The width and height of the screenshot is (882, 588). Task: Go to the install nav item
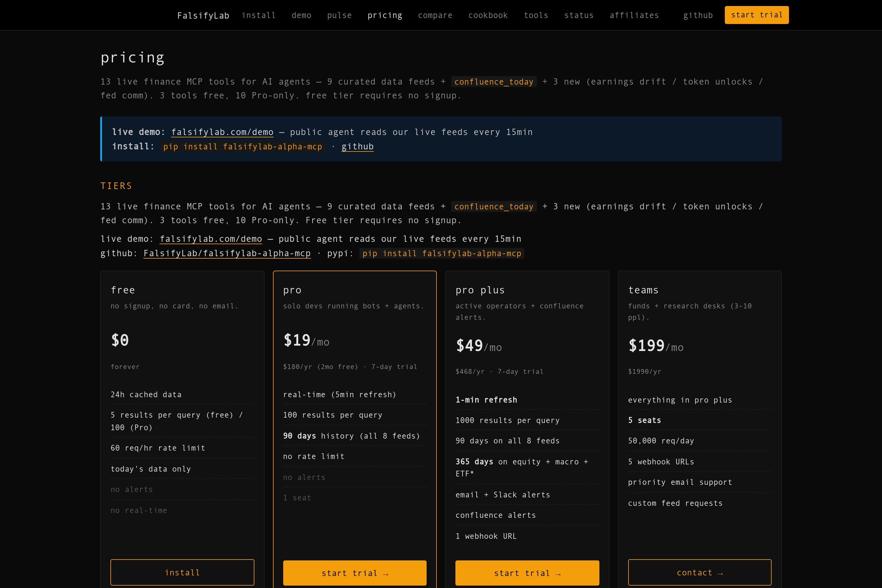(x=259, y=15)
